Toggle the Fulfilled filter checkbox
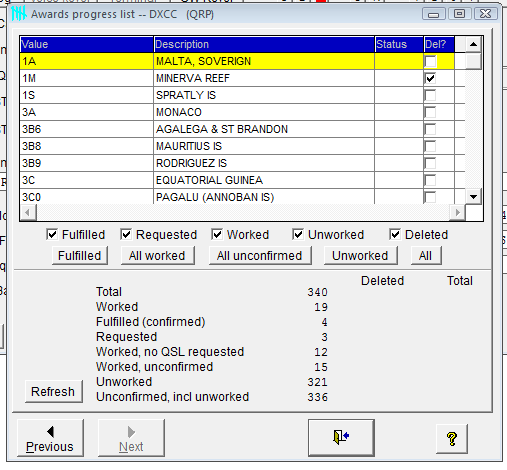 pyautogui.click(x=52, y=234)
